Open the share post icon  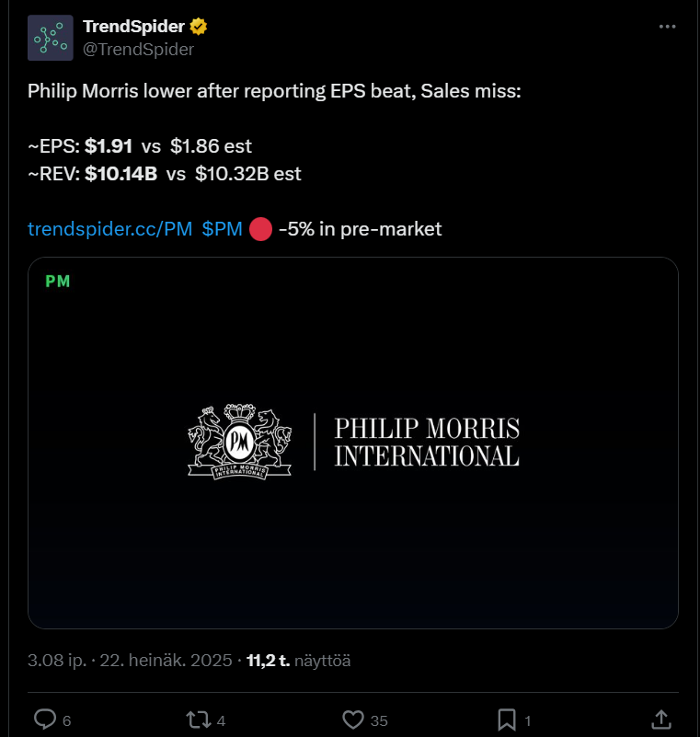660,719
